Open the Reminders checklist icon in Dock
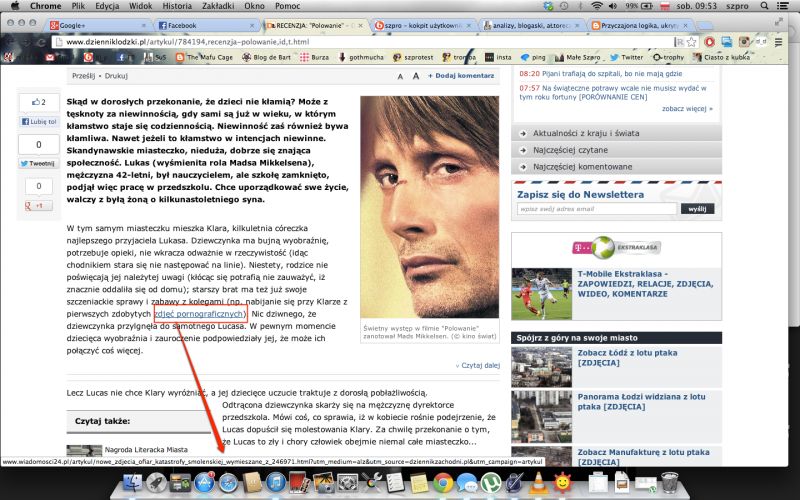Viewport: 800px width, 500px height. pyautogui.click(x=395, y=483)
